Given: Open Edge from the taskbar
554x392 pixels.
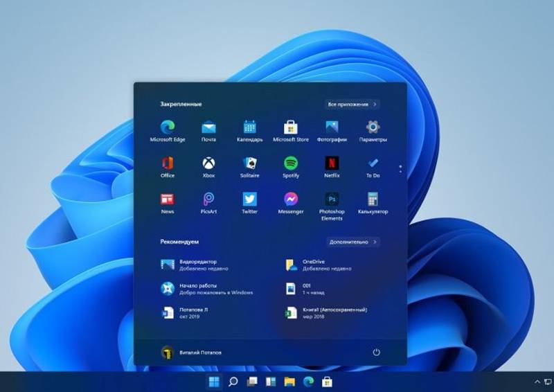Looking at the screenshot, I should pos(308,382).
